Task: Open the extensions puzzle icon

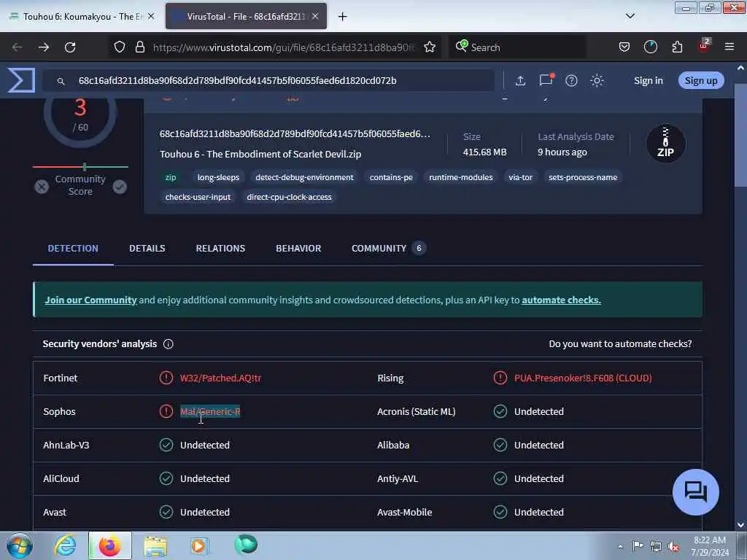Action: pyautogui.click(x=677, y=47)
